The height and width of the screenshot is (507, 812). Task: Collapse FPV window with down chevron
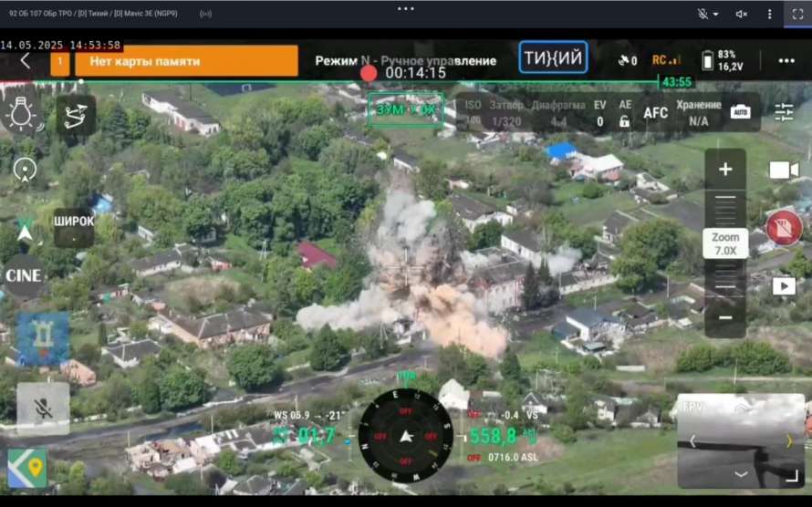(x=741, y=474)
